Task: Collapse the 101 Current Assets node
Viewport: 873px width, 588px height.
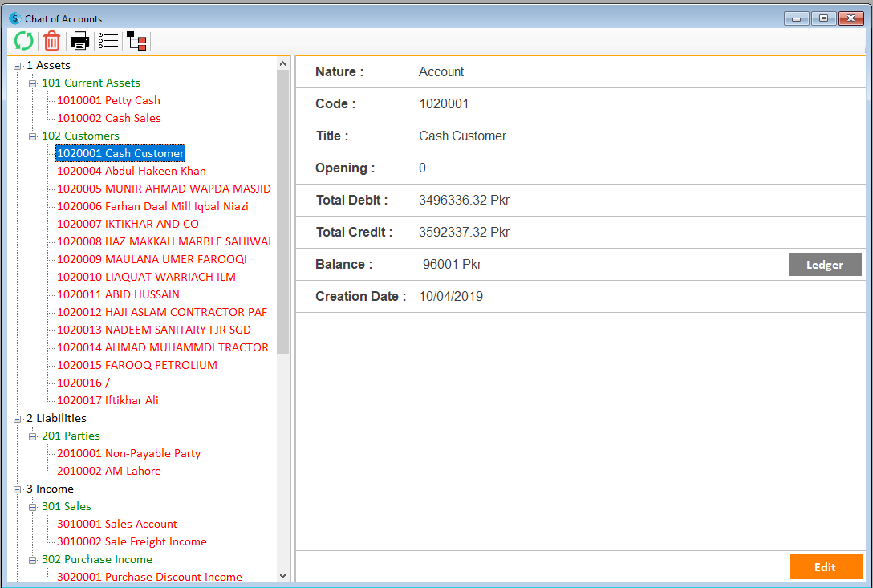Action: (32, 83)
